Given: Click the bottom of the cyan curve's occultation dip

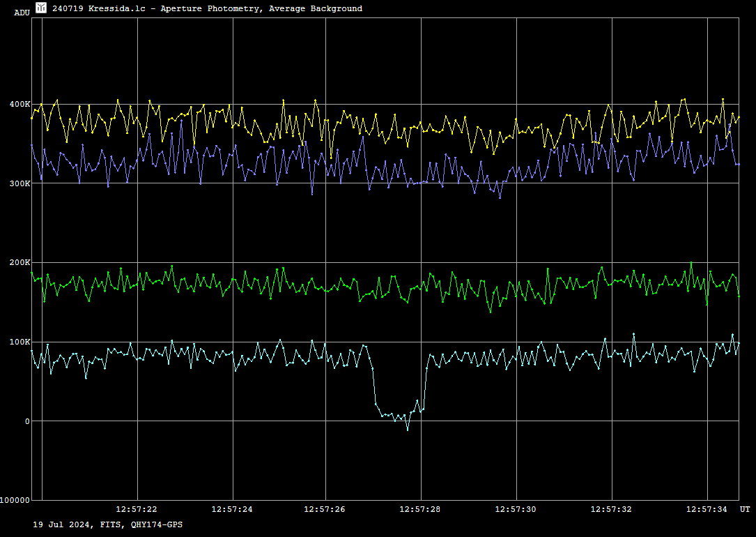Looking at the screenshot, I should (x=408, y=430).
